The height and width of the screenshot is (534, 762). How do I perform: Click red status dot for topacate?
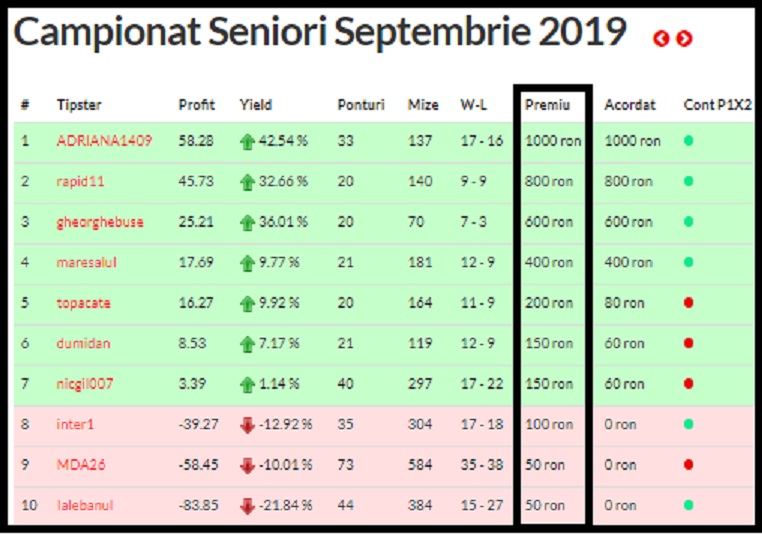coord(688,303)
